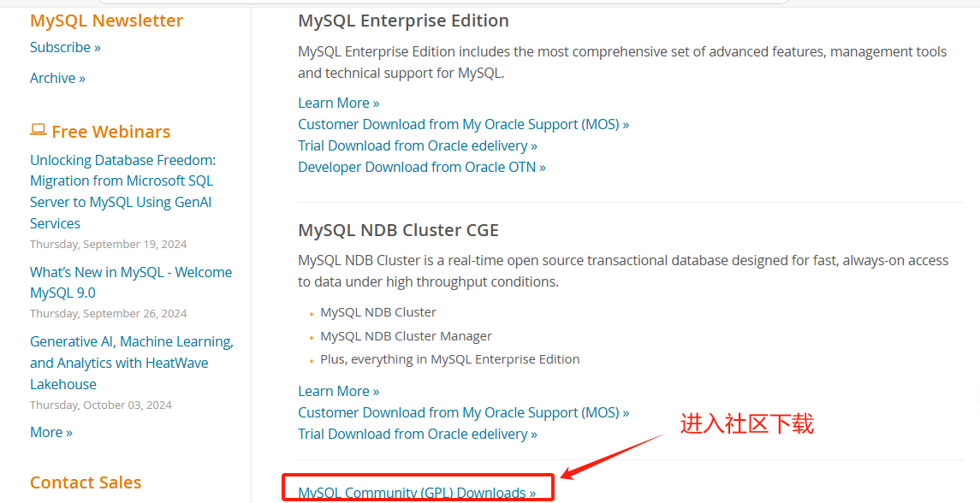Click More under Free Webinars

[51, 432]
